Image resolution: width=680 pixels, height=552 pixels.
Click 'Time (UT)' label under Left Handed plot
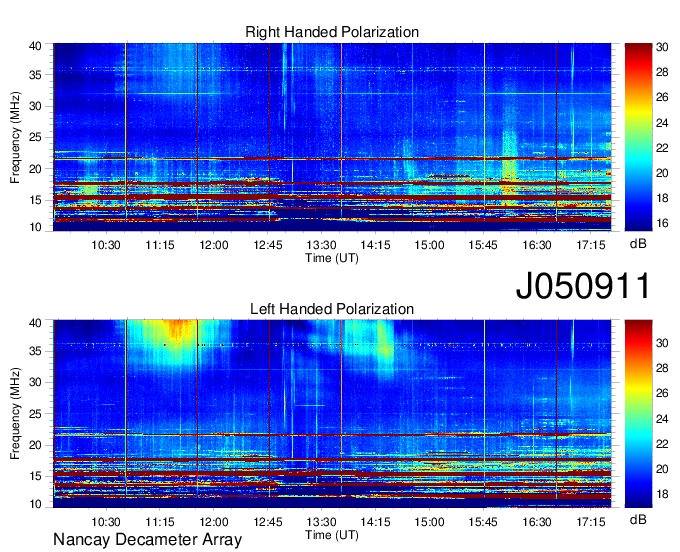tap(332, 535)
